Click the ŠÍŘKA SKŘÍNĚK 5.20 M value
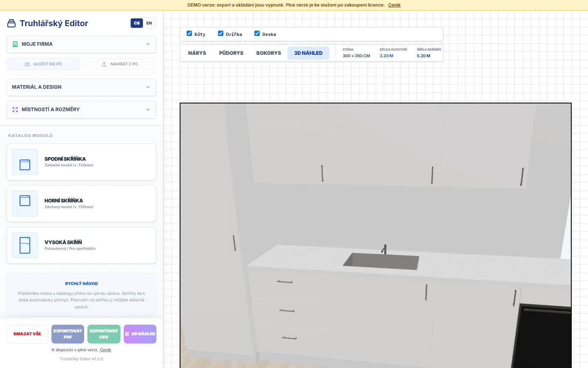The width and height of the screenshot is (588, 368). click(x=423, y=56)
